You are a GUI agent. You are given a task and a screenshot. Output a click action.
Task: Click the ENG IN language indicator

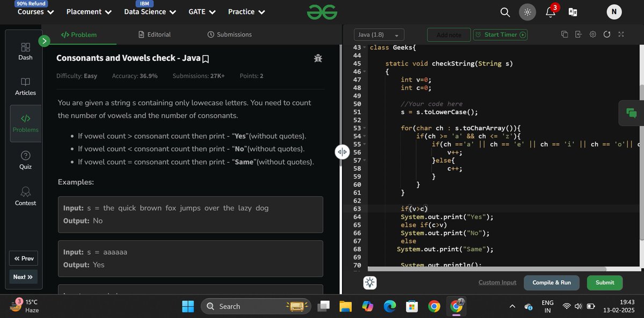pos(547,306)
